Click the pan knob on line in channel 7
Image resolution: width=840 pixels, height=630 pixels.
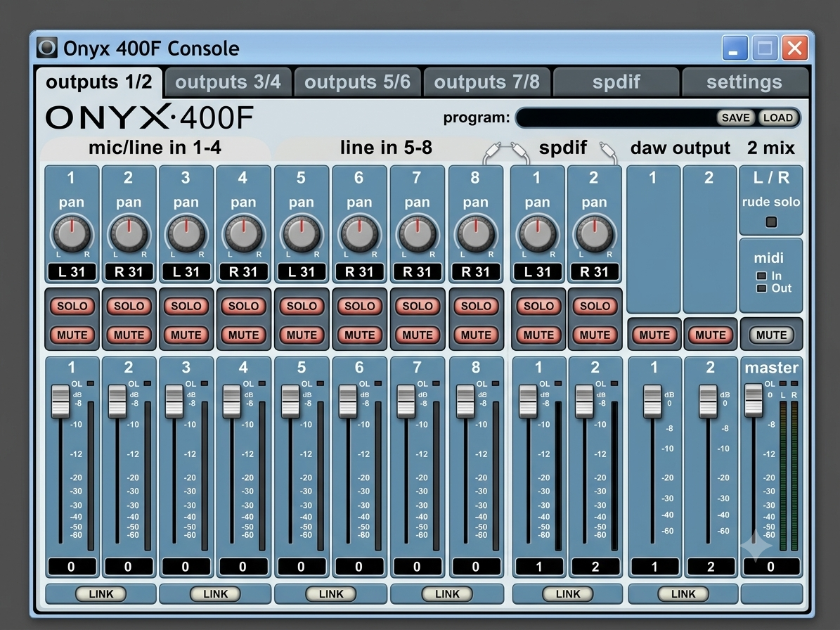click(418, 235)
